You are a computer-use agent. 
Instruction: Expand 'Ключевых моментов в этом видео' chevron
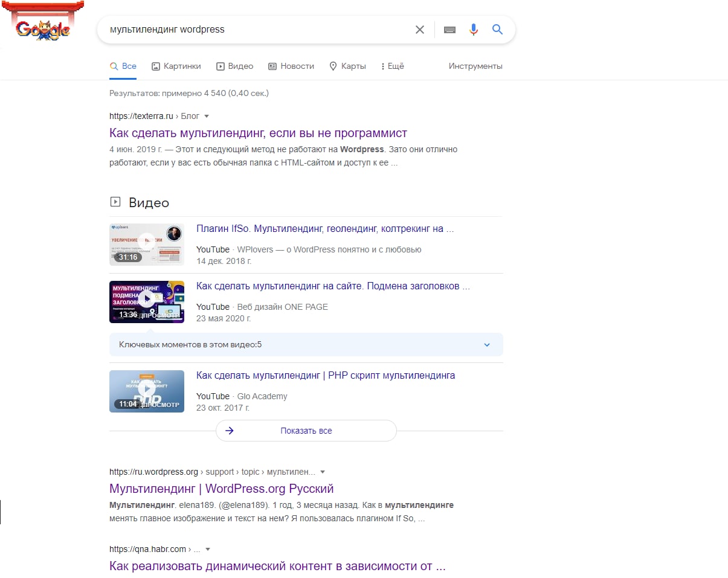(487, 345)
